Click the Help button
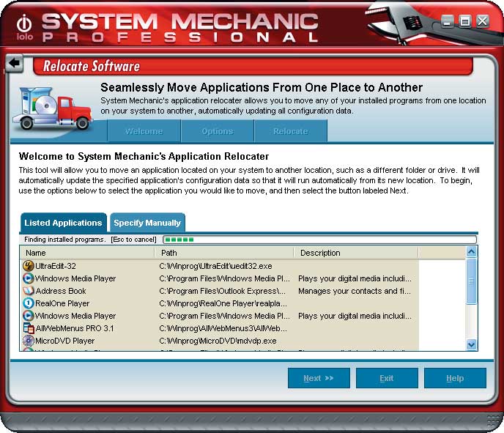 pyautogui.click(x=455, y=378)
